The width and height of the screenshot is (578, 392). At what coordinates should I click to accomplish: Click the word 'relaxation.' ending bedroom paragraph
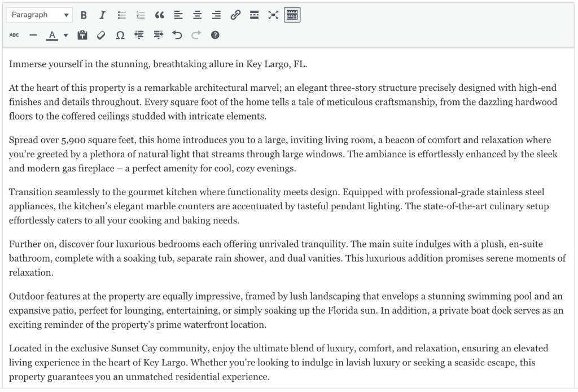pyautogui.click(x=32, y=272)
